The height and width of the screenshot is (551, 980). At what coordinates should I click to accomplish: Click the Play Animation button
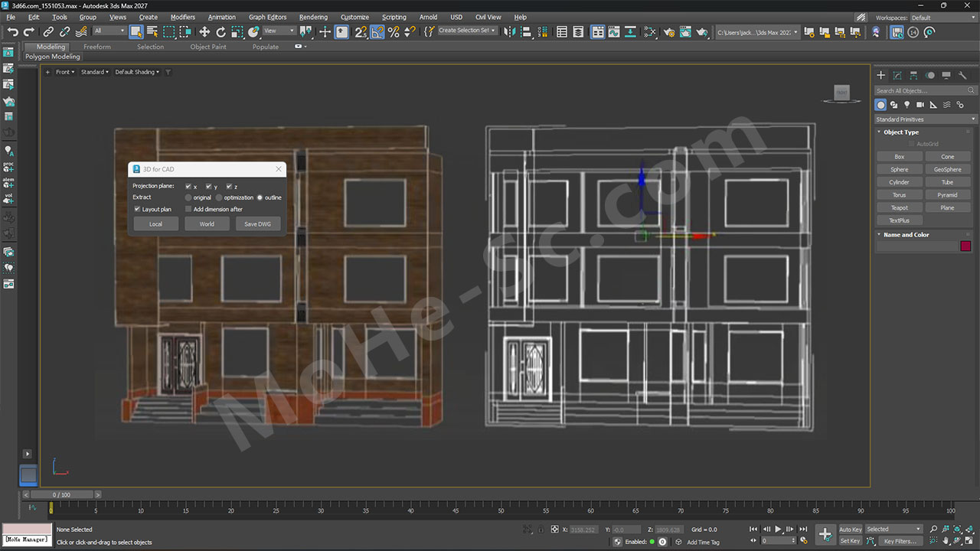(779, 529)
